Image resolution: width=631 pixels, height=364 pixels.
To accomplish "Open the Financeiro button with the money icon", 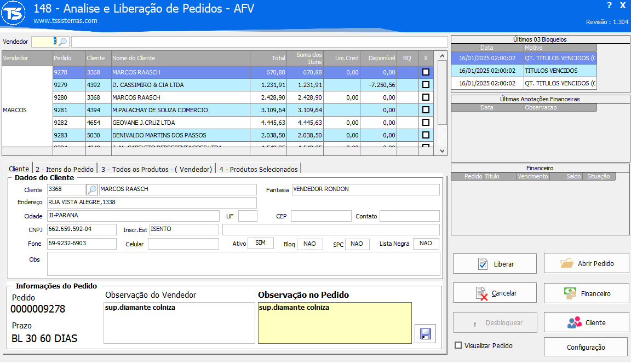I will [x=586, y=293].
